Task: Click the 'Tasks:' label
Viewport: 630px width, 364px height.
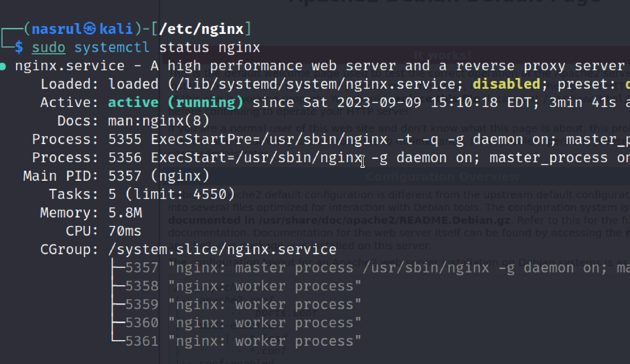Action: click(x=74, y=194)
